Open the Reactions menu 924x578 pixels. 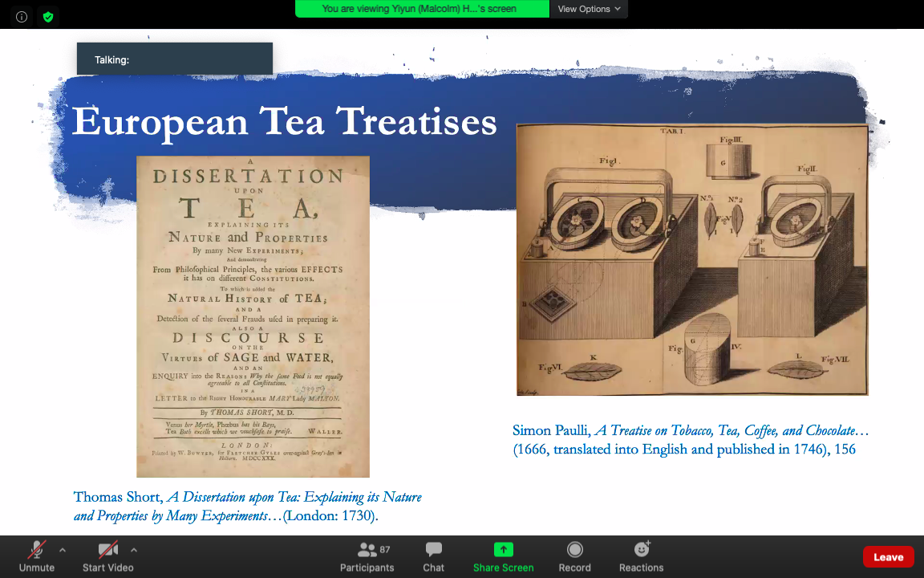(641, 556)
